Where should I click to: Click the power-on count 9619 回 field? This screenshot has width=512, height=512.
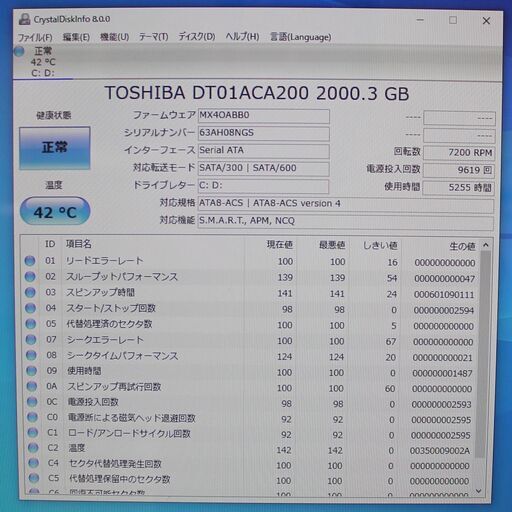[459, 170]
